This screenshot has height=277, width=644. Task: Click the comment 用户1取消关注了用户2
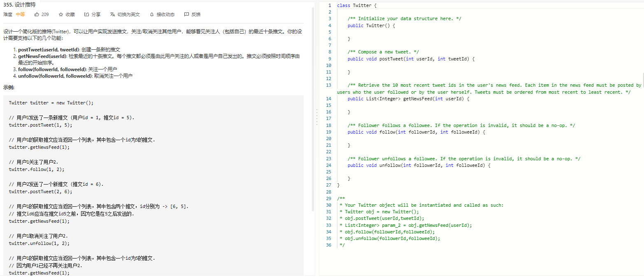(39, 236)
